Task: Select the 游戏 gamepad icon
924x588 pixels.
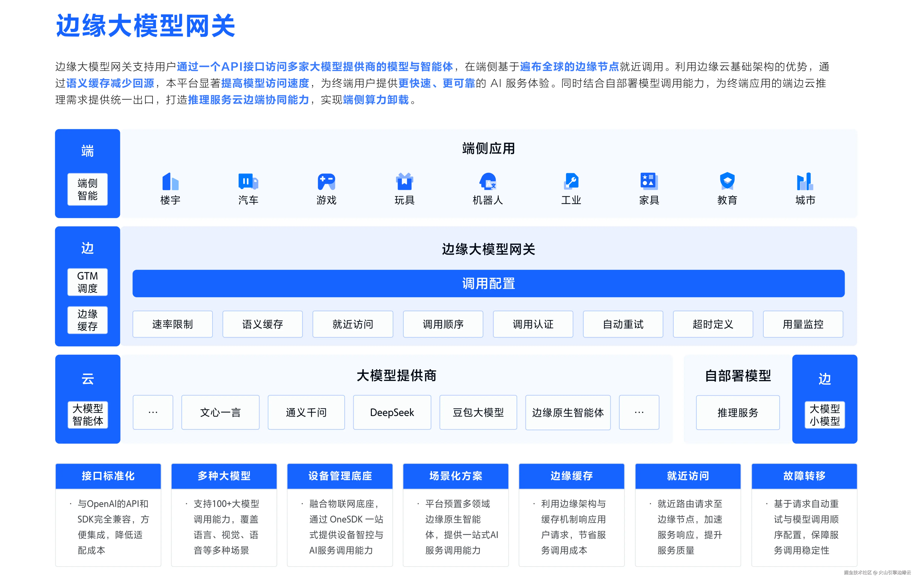Action: 326,182
